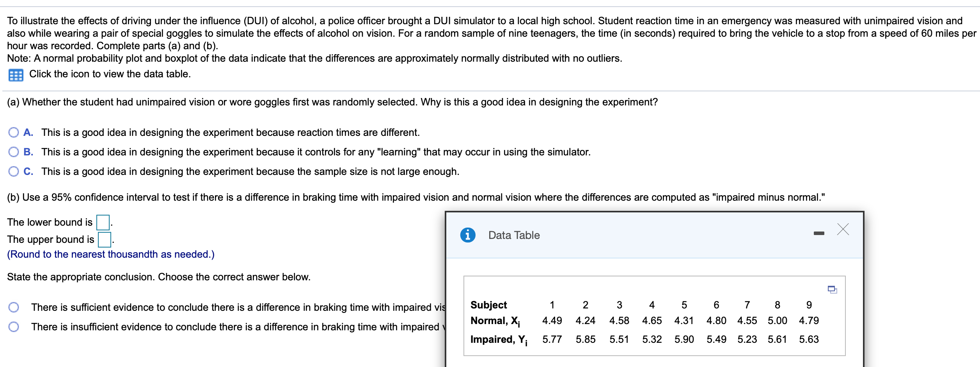This screenshot has width=980, height=367.
Task: Click the blue info icon in Data Table dialog
Action: click(467, 235)
